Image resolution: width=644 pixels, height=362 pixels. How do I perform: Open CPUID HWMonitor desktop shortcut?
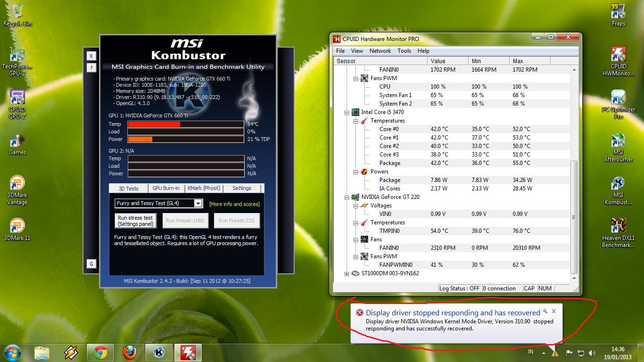pyautogui.click(x=618, y=61)
